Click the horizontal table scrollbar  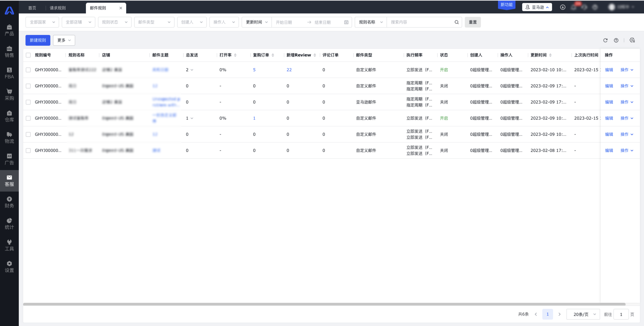tap(324, 304)
